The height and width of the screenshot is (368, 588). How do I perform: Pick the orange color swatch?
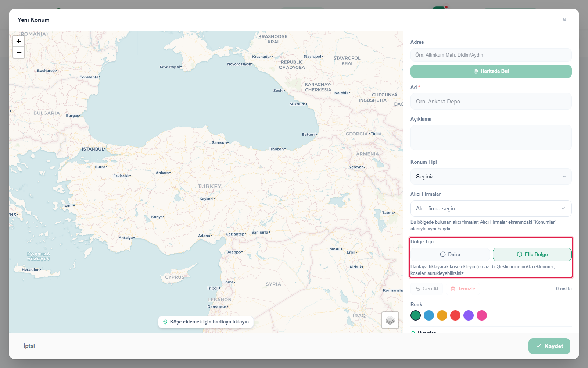point(442,315)
